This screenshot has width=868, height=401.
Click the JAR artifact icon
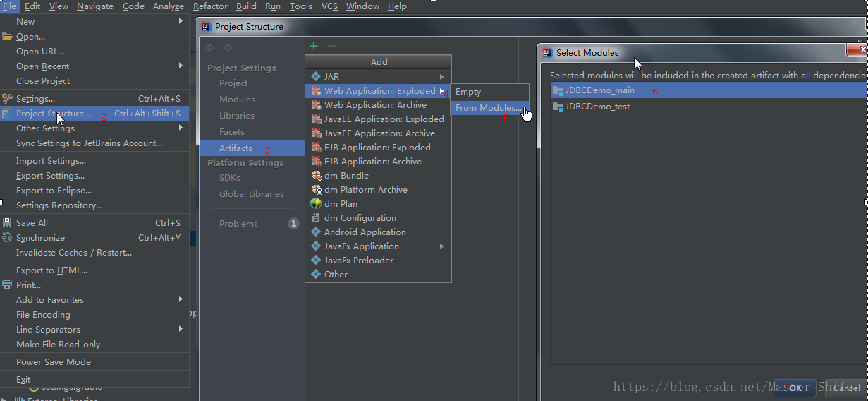[316, 76]
